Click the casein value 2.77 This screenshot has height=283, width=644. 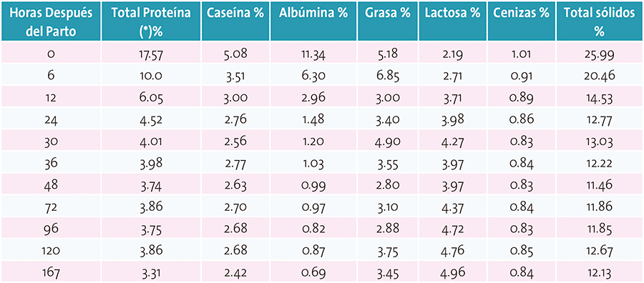235,164
